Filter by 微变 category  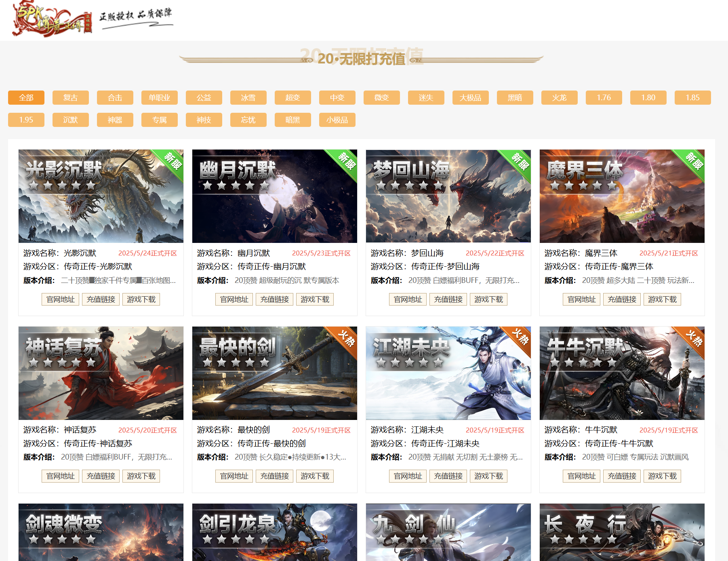click(382, 98)
